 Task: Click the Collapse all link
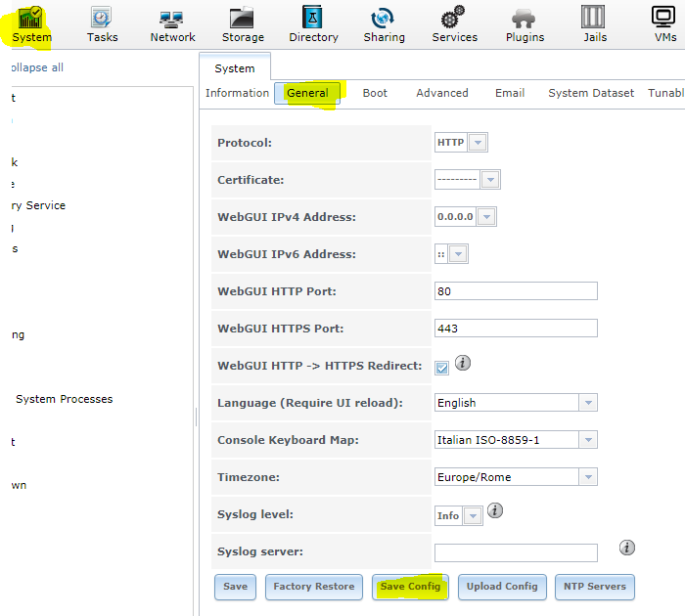(x=37, y=67)
